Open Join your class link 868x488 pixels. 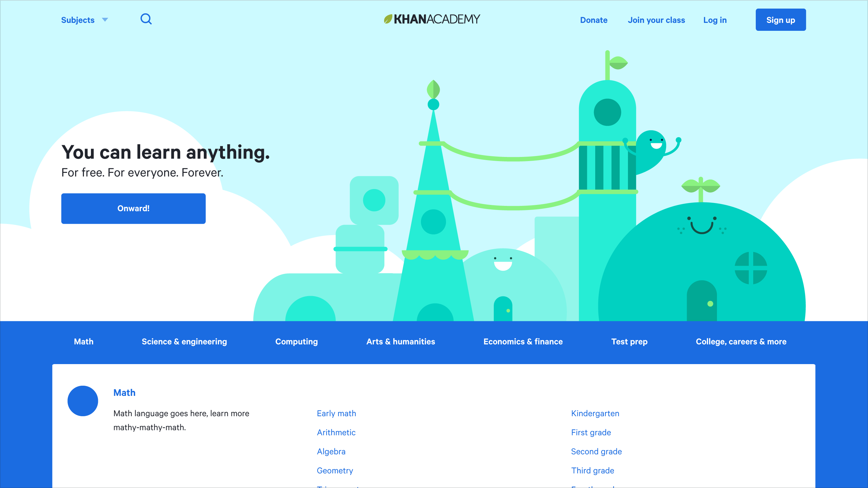(x=656, y=20)
